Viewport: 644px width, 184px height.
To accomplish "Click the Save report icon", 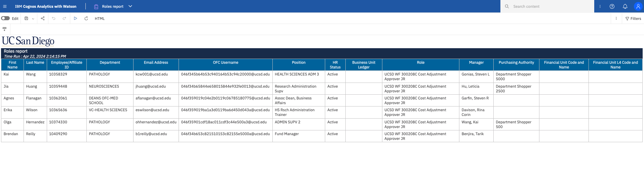I will point(26,19).
